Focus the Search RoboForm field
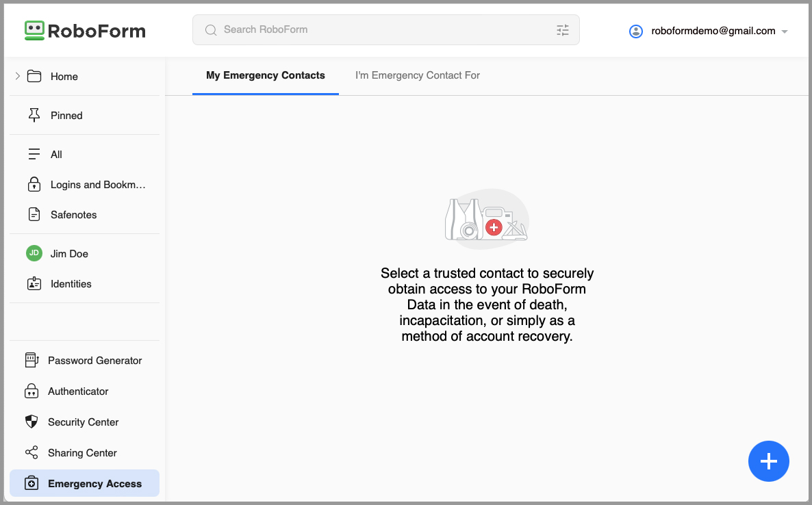Image resolution: width=812 pixels, height=505 pixels. click(386, 30)
